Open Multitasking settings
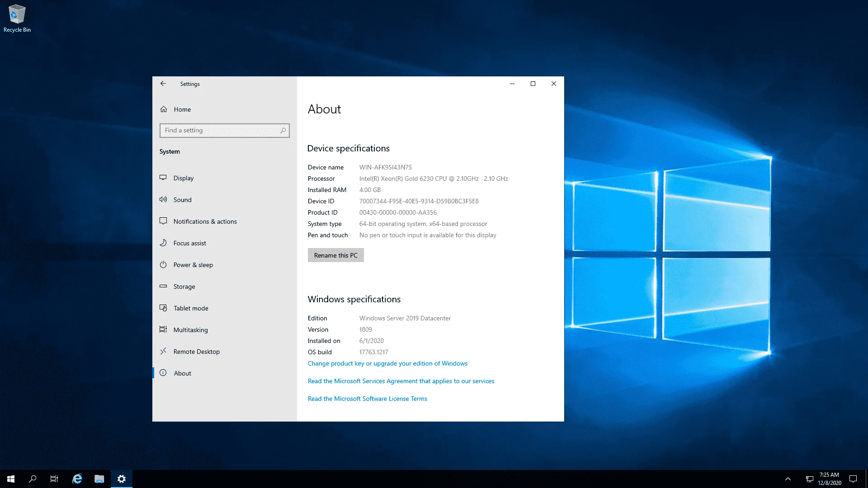 coord(225,330)
